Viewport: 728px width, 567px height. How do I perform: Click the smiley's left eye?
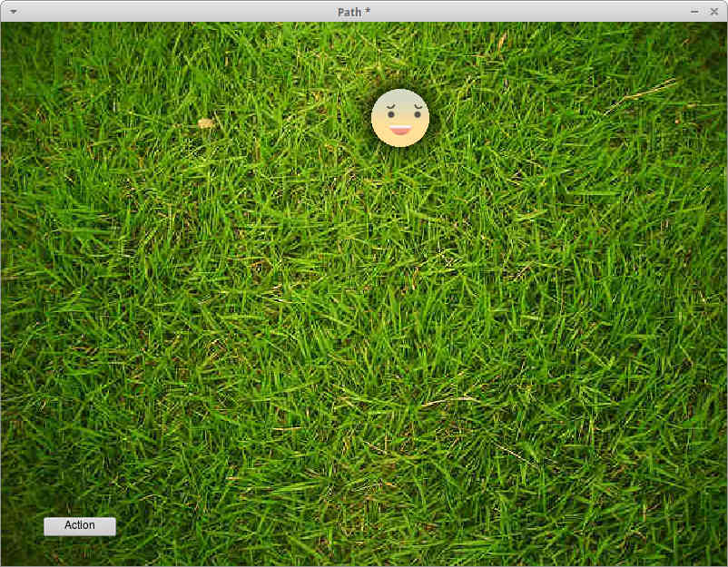click(390, 115)
